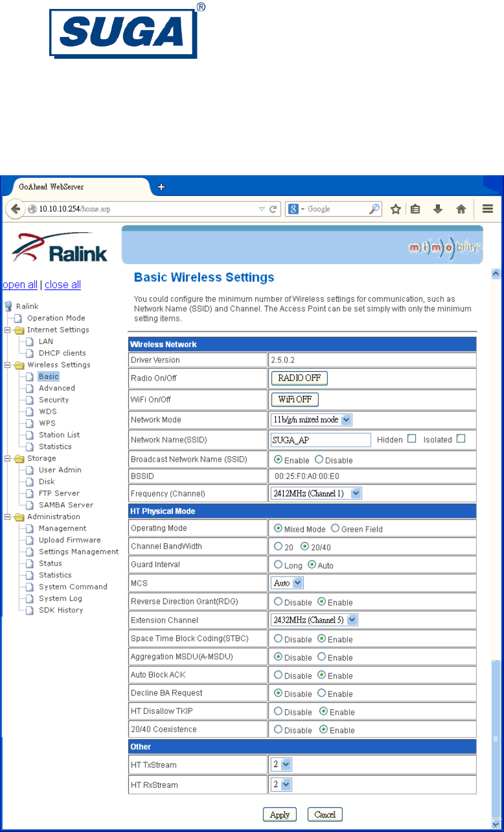Image resolution: width=504 pixels, height=832 pixels.
Task: Open Operation Mode in the tree
Action: coord(56,318)
